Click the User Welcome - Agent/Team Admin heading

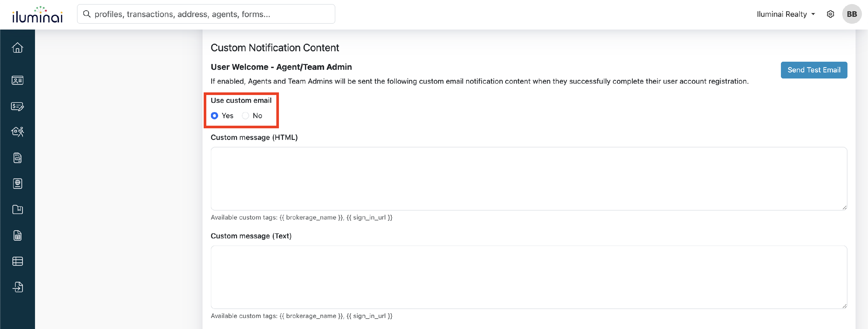tap(281, 67)
